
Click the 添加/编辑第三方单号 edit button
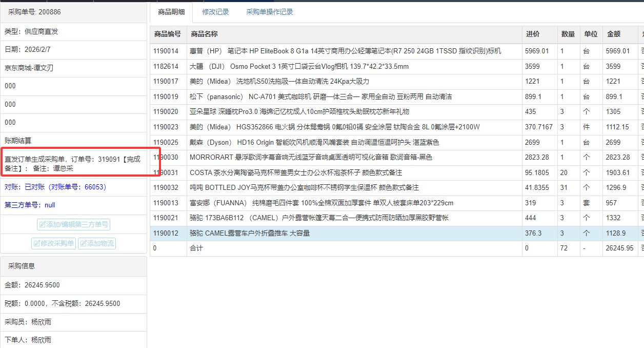click(73, 224)
